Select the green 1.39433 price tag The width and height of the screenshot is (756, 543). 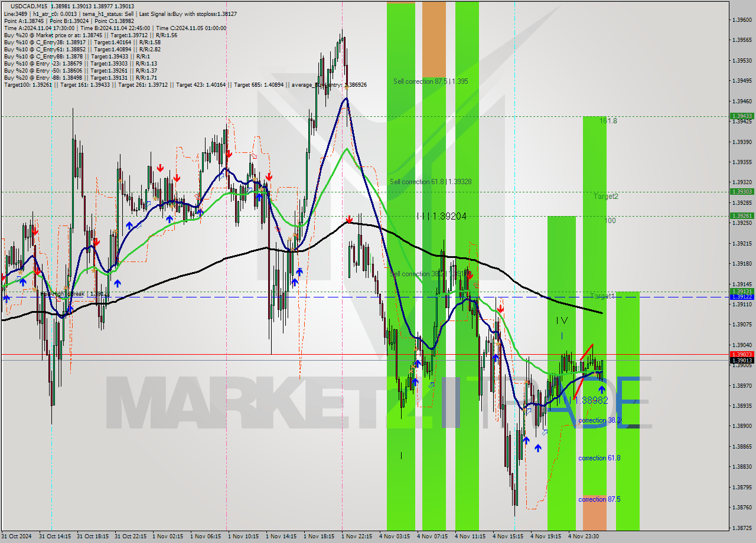(742, 116)
